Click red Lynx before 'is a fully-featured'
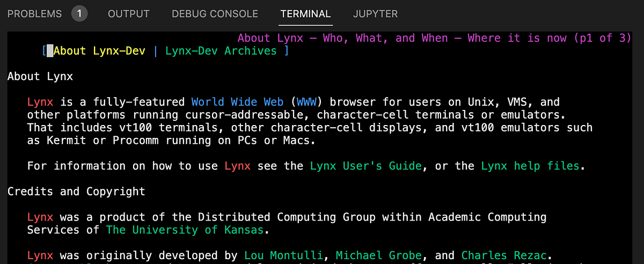The width and height of the screenshot is (644, 264). [x=40, y=102]
